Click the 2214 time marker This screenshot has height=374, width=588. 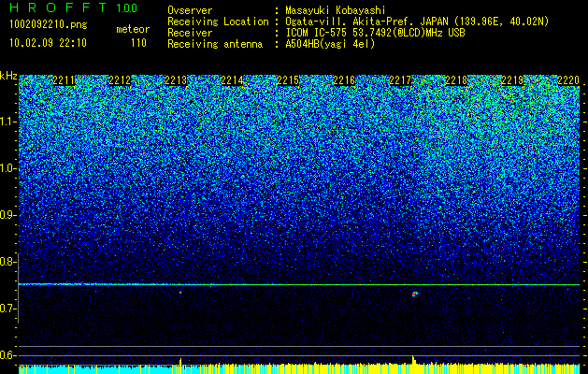232,79
